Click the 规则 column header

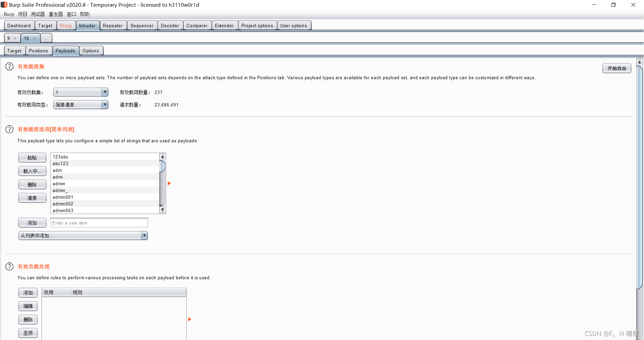(128, 292)
